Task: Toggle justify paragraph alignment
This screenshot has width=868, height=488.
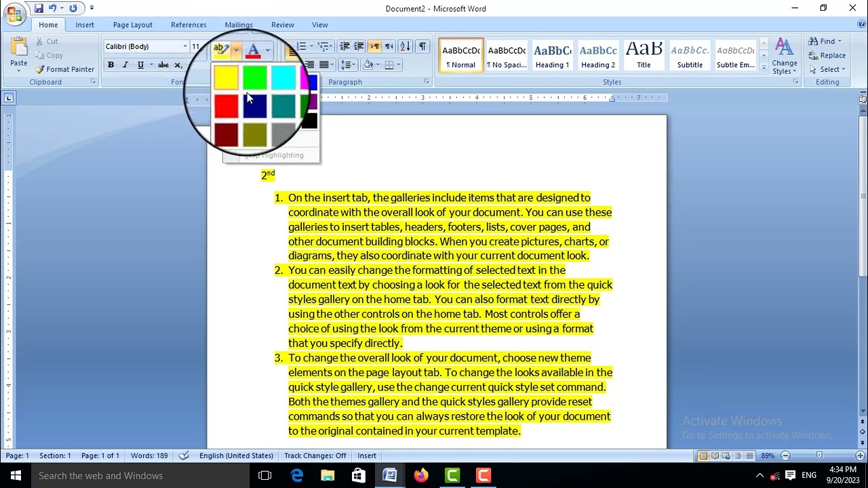Action: (323, 64)
